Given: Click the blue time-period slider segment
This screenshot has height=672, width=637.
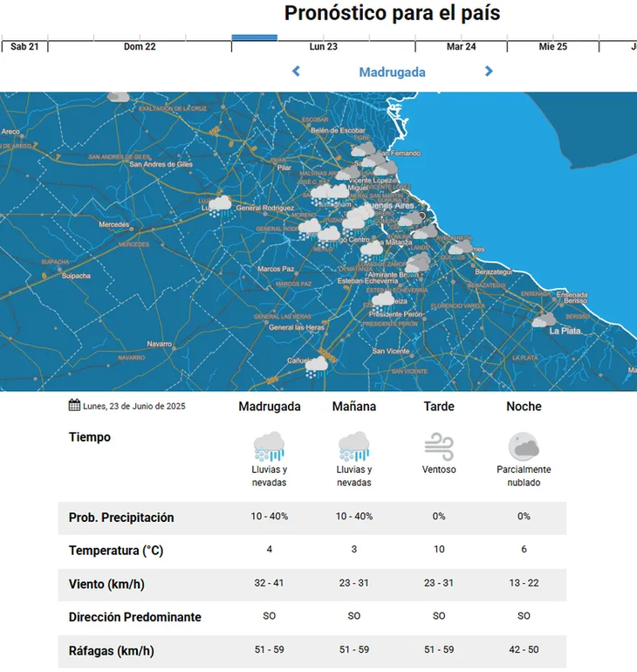Looking at the screenshot, I should click(254, 38).
